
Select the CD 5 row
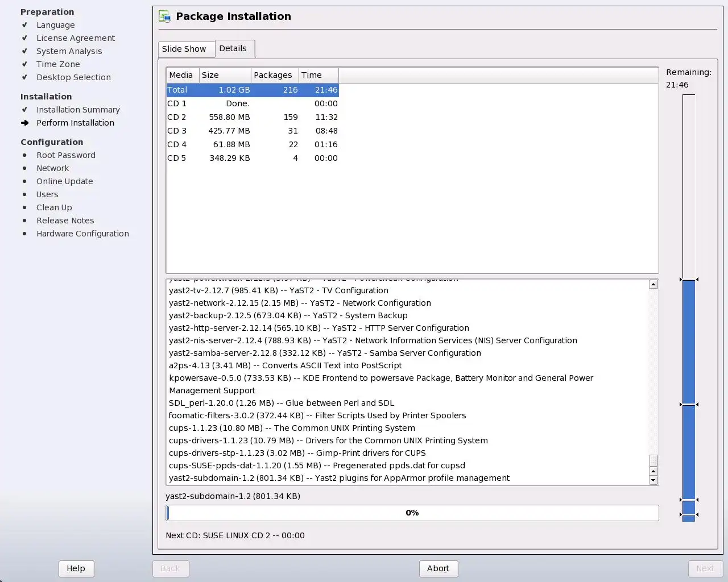tap(253, 158)
